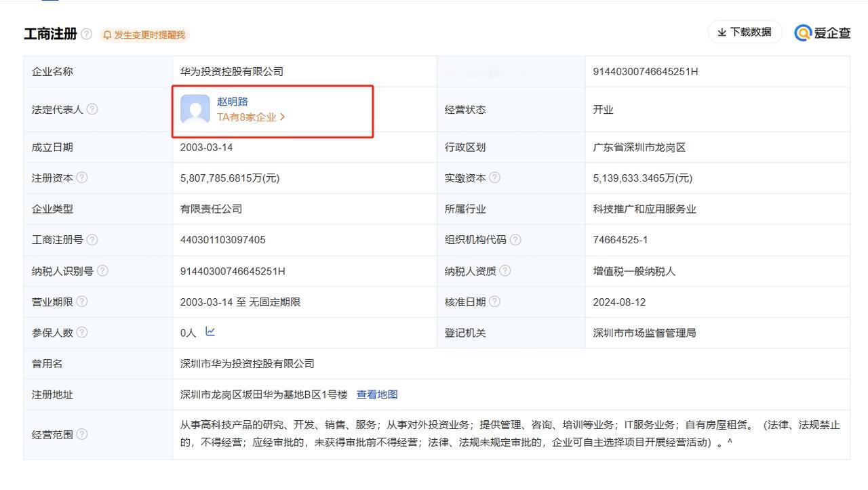
Task: Click 工商注册 section heading
Action: pos(50,34)
